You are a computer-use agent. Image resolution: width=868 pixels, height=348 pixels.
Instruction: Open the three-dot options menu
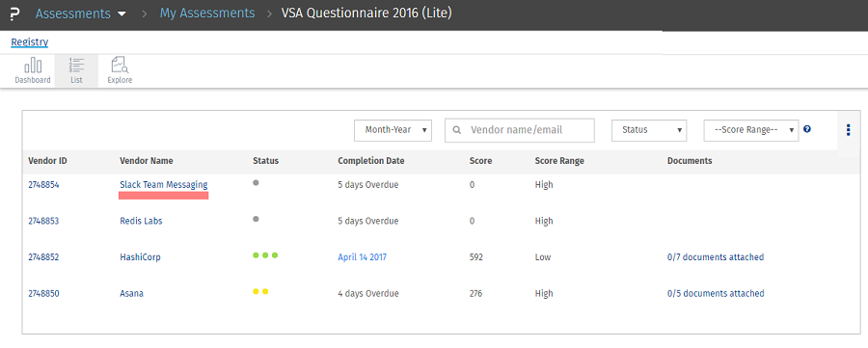848,130
